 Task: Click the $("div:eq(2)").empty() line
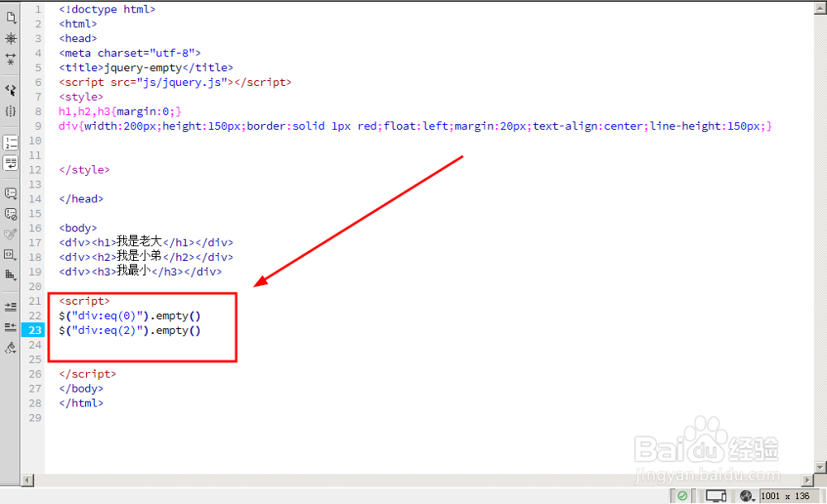pyautogui.click(x=130, y=330)
